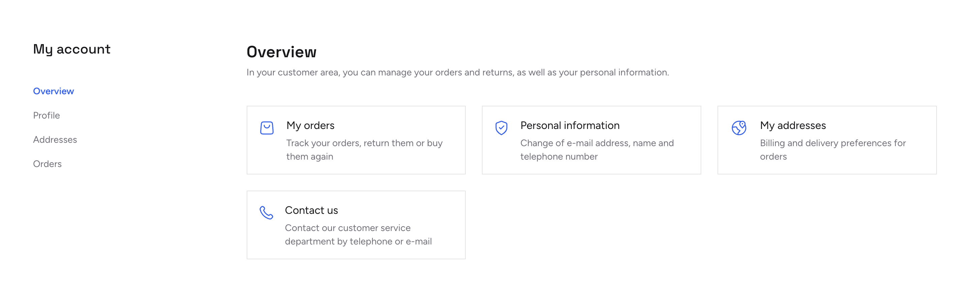Screen dimensions: 980x297
Task: Click the shopping bag icon for My orders
Action: click(267, 128)
